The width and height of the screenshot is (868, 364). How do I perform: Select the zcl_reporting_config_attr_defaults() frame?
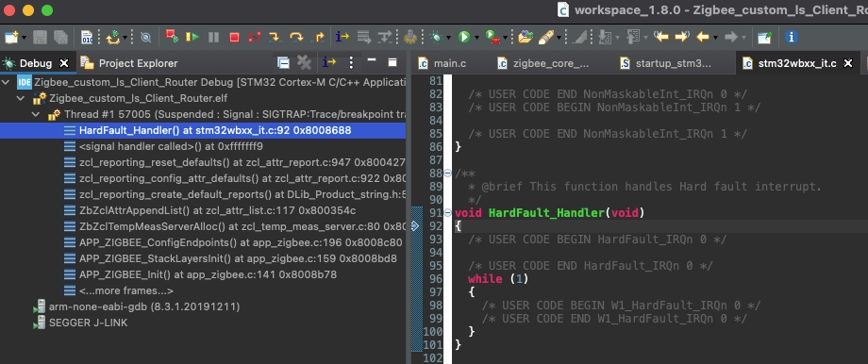point(203,178)
